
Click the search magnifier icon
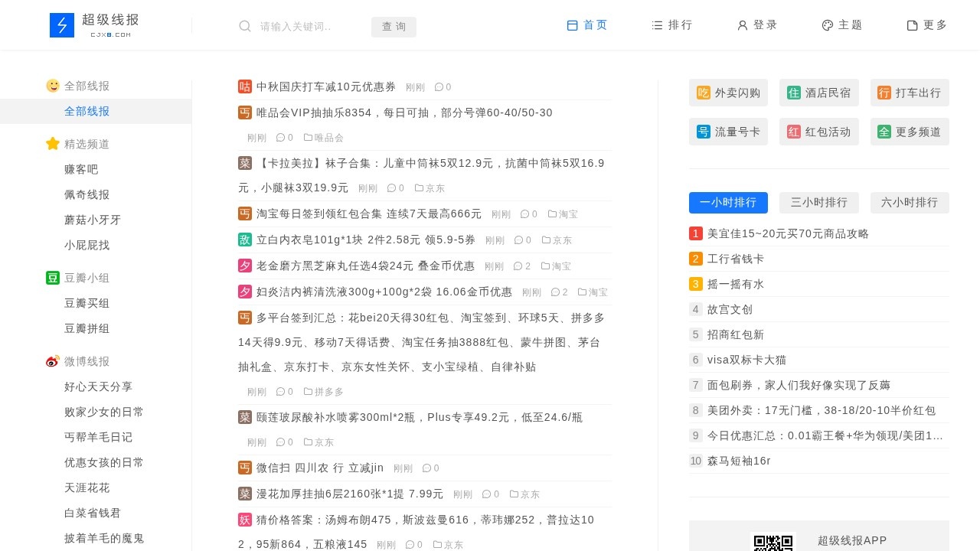point(245,26)
